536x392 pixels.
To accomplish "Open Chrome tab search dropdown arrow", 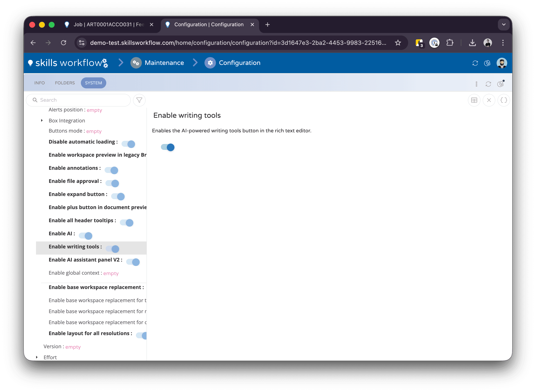I will click(503, 25).
